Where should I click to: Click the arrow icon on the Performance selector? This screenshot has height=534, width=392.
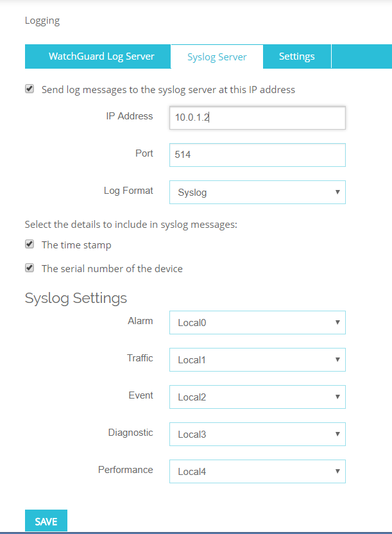(x=337, y=471)
